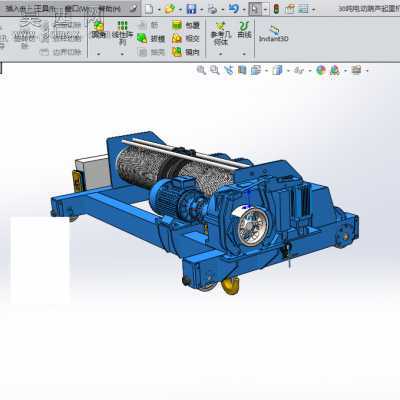This screenshot has height=400, width=400.
Task: Expand the Undo history dropdown arrow
Action: coord(244,10)
